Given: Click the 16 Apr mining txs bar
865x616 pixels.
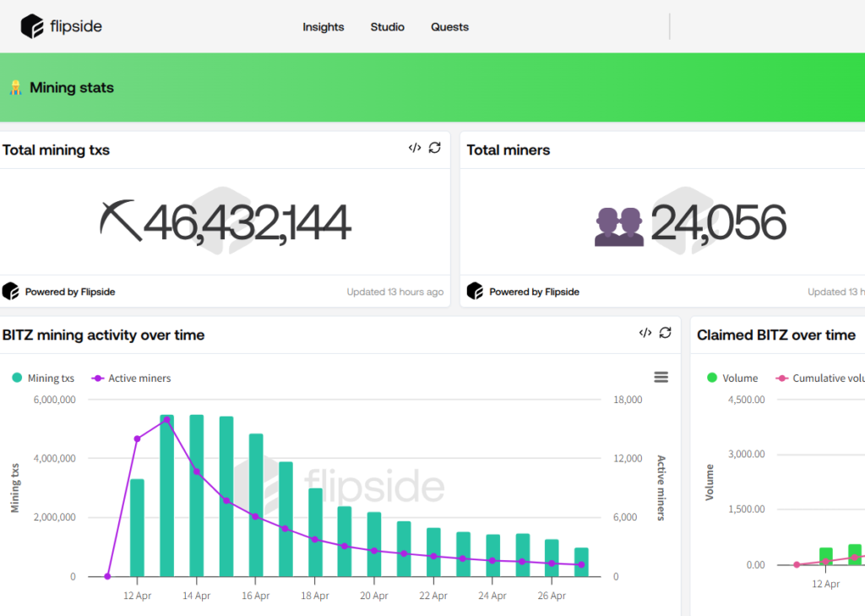Looking at the screenshot, I should click(x=256, y=505).
